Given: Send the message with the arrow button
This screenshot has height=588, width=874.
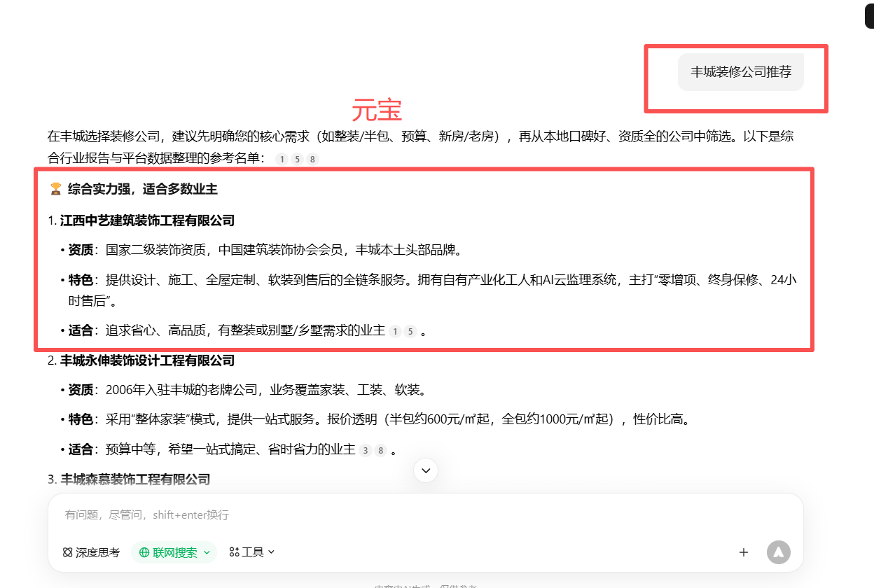Looking at the screenshot, I should [779, 552].
